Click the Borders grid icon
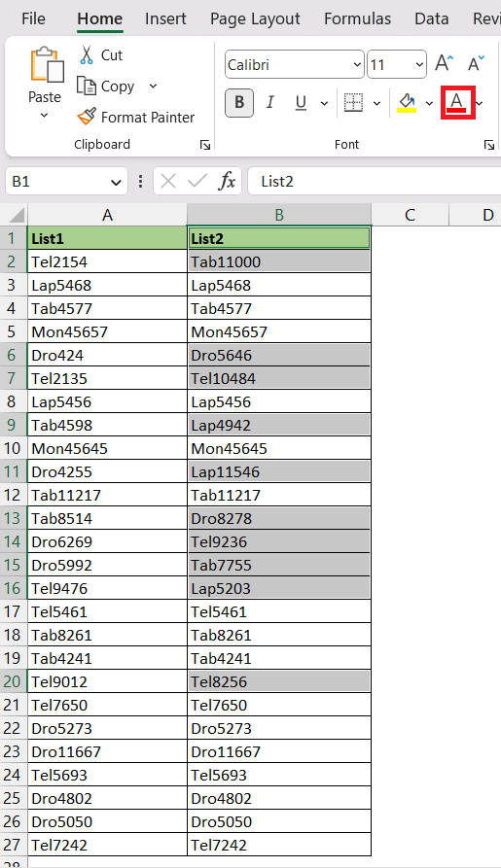The height and width of the screenshot is (868, 501). (x=353, y=102)
